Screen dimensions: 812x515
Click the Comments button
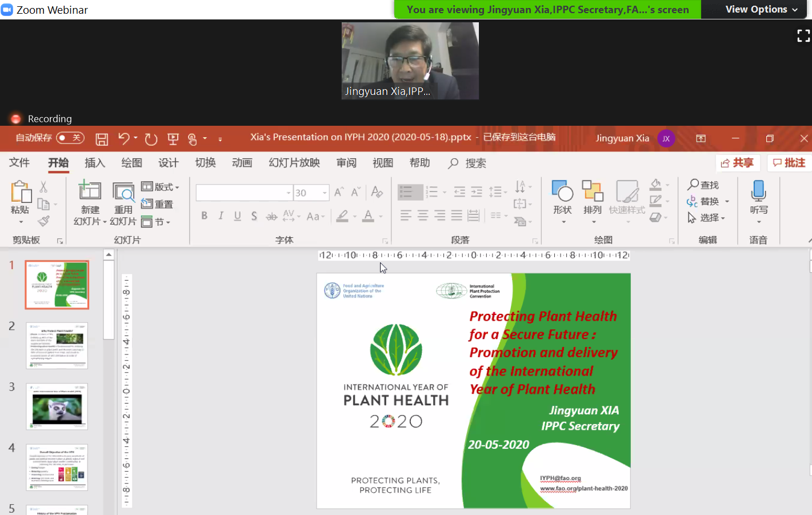pos(789,163)
